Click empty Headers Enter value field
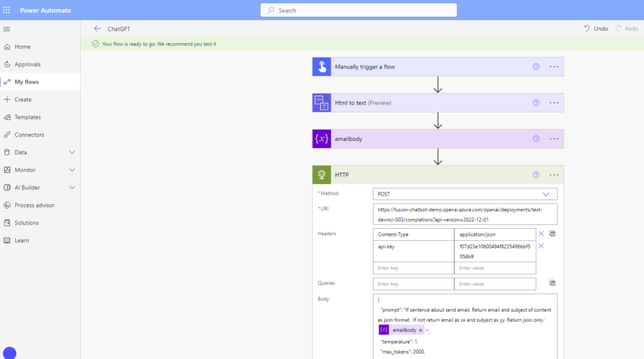 tap(495, 268)
